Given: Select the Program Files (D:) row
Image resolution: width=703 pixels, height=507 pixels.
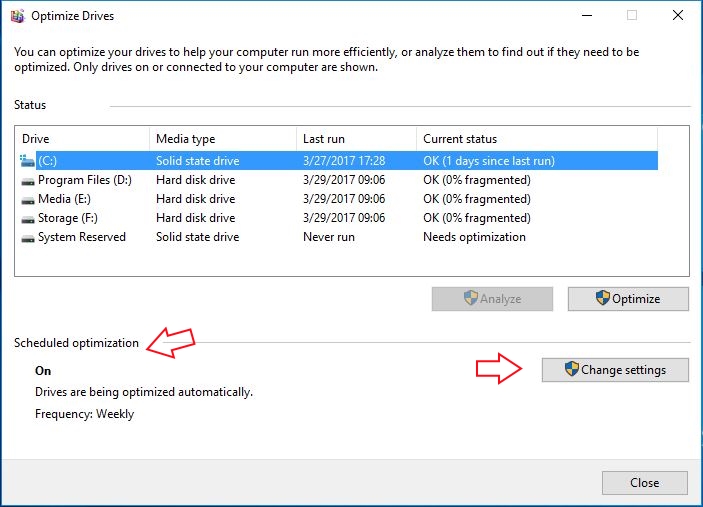Looking at the screenshot, I should tap(338, 180).
